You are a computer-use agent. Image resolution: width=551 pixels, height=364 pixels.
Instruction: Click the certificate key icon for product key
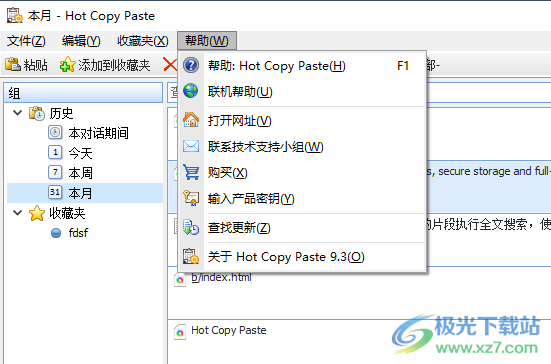[x=191, y=198]
